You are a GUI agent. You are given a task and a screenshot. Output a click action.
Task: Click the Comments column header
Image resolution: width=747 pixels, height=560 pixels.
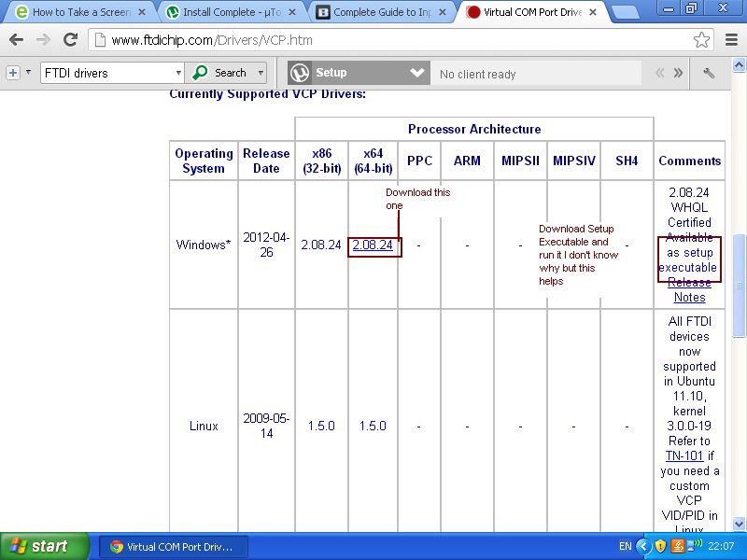click(689, 161)
